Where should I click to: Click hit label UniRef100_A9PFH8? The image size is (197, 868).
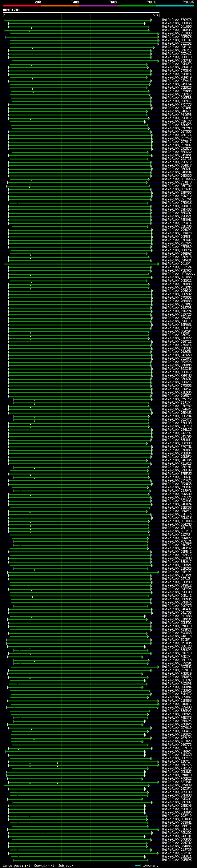(177, 375)
